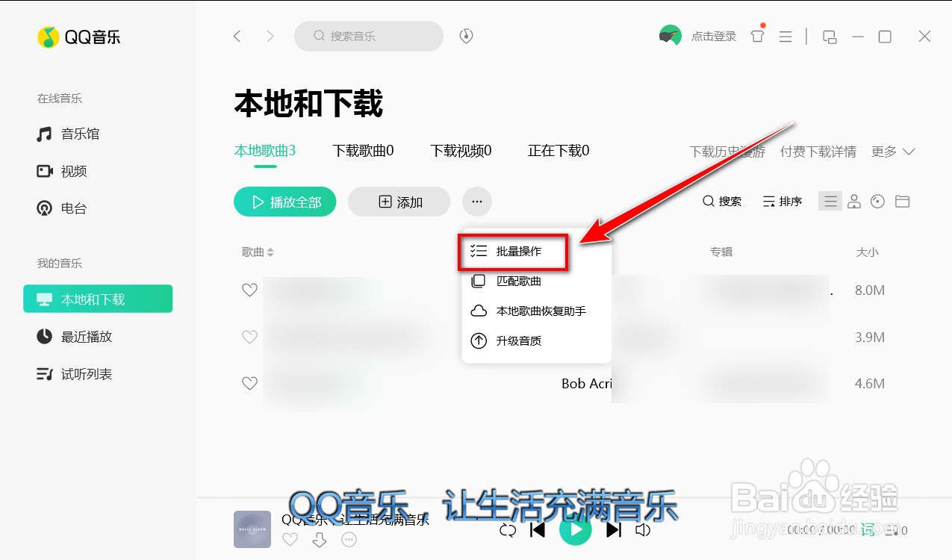Open the album cover thumbnail in player

[x=252, y=529]
